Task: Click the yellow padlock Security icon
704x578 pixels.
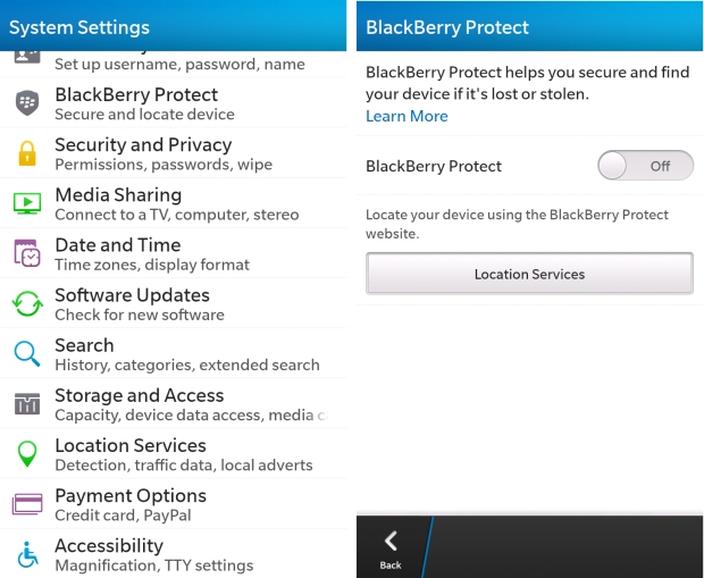Action: (27, 153)
